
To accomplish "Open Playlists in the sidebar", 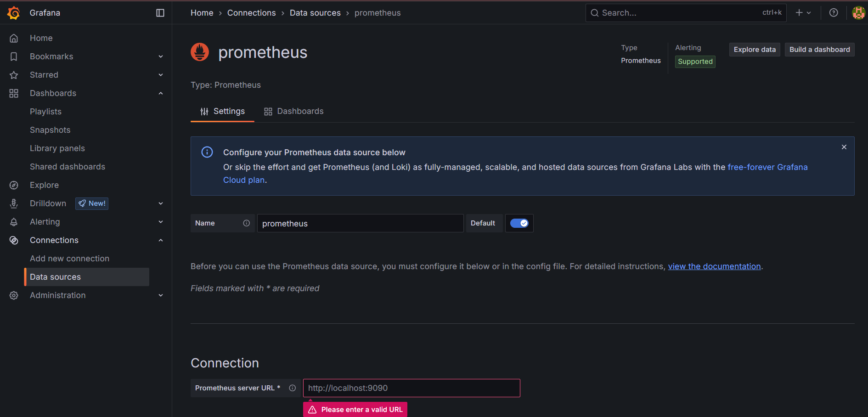I will (x=45, y=112).
